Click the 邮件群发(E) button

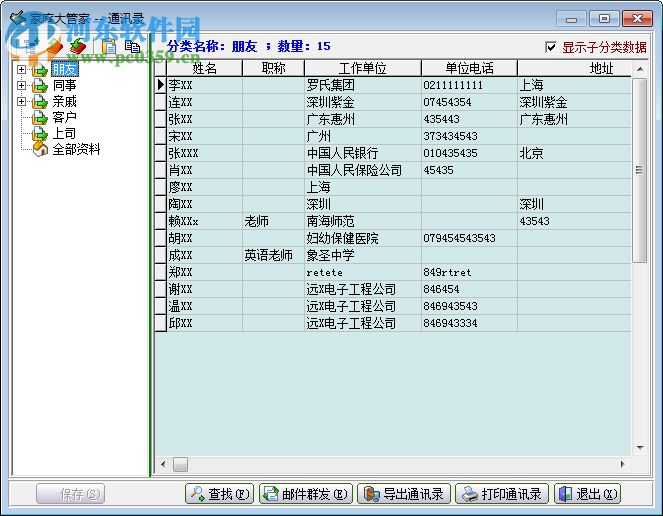click(306, 494)
